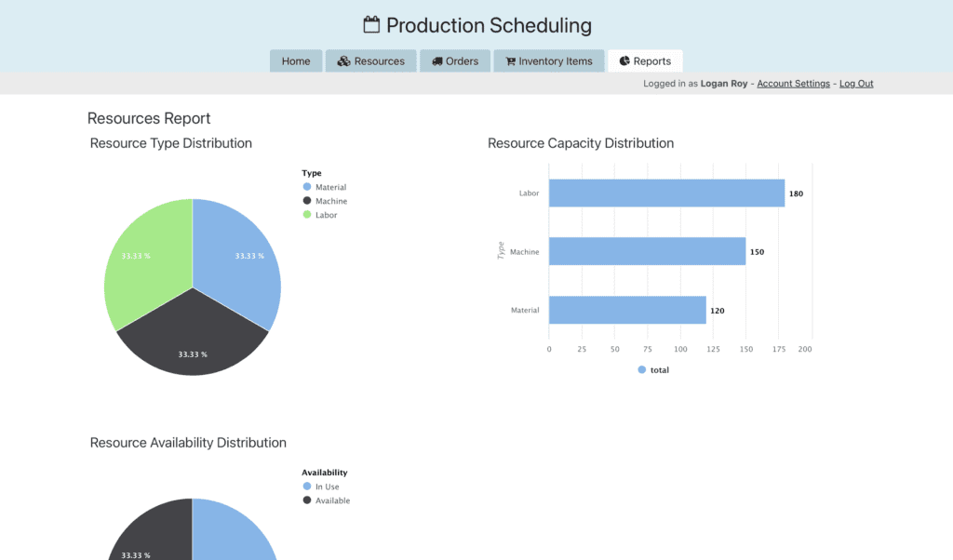Click the cart icon on Inventory Items tab
The width and height of the screenshot is (953, 560).
[510, 61]
